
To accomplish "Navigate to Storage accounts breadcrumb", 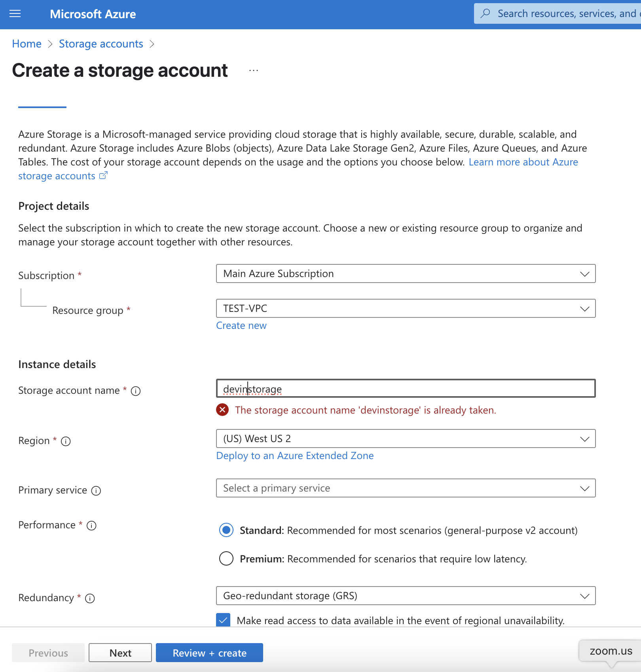I will click(101, 44).
